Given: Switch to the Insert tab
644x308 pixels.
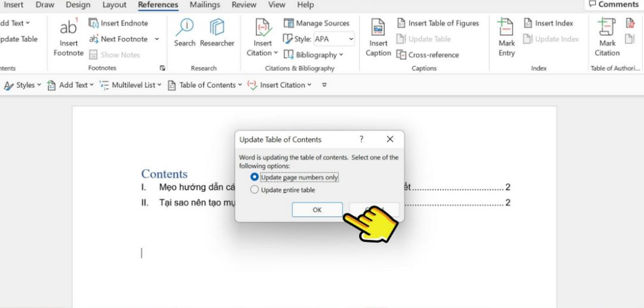Looking at the screenshot, I should click(14, 5).
